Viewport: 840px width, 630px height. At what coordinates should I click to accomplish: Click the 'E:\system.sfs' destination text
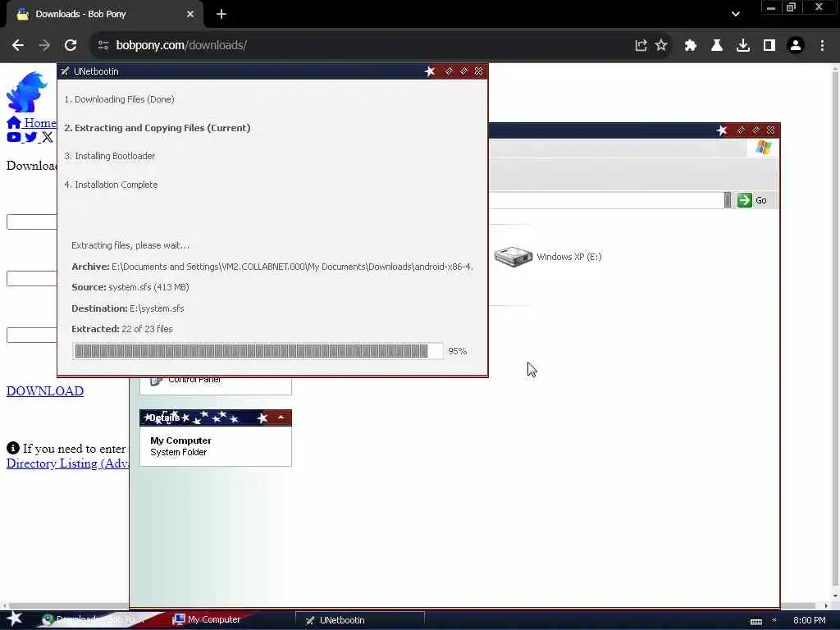(157, 308)
